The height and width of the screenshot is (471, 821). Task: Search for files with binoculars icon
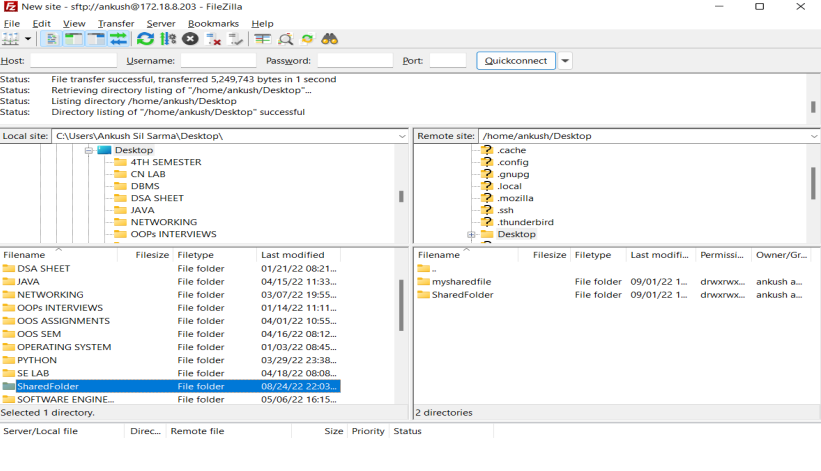point(330,39)
